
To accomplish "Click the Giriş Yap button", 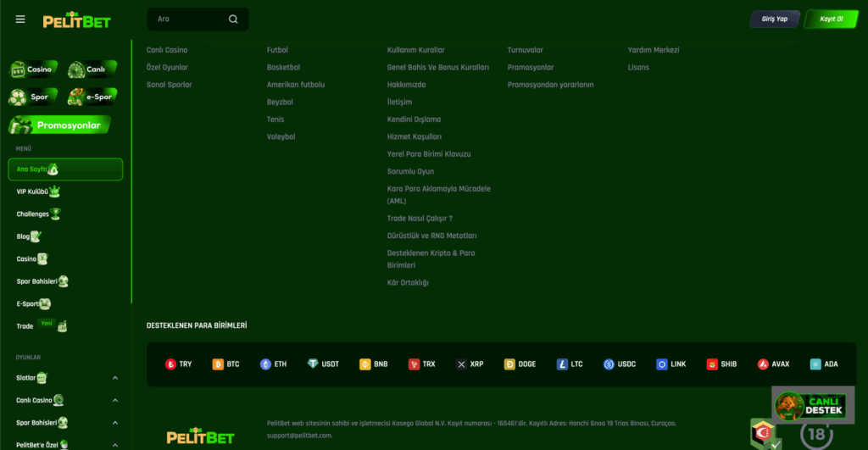I will pos(775,19).
